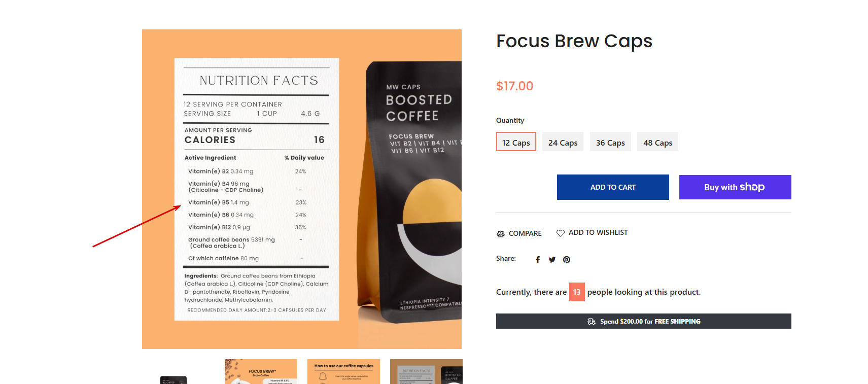Click the $17.00 price label

[x=514, y=86]
